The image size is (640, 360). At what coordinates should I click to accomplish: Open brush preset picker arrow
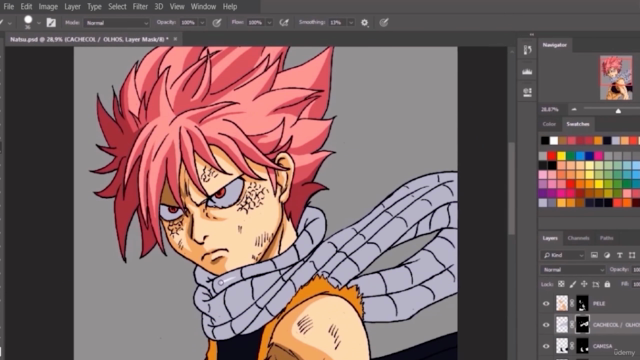coord(39,23)
